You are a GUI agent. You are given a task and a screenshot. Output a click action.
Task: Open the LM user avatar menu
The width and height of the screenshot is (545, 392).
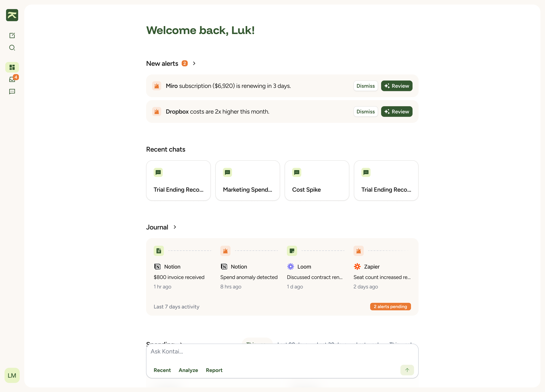pyautogui.click(x=12, y=375)
